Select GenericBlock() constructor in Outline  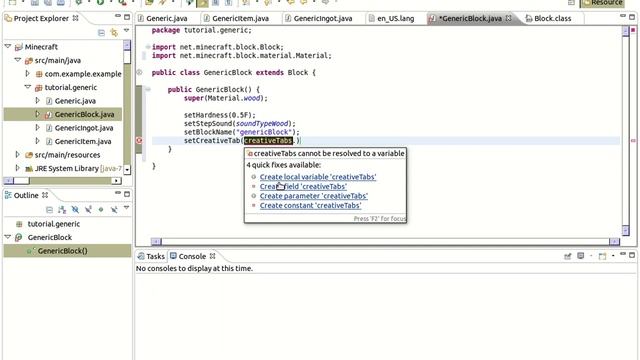click(67, 251)
